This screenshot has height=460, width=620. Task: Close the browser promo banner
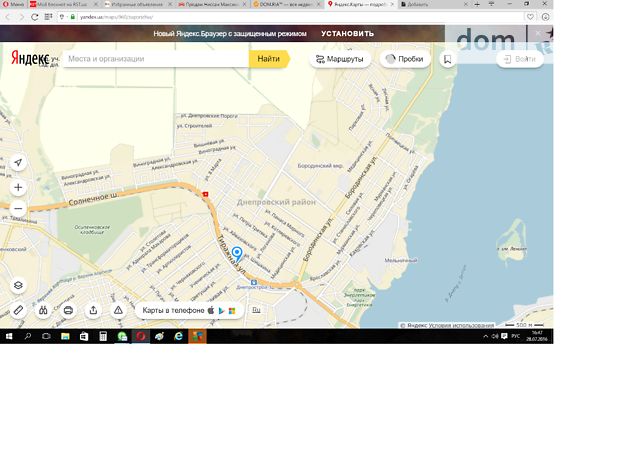[538, 33]
